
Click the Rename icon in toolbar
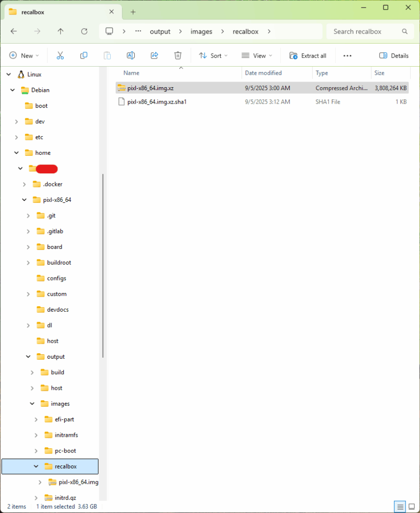click(131, 56)
